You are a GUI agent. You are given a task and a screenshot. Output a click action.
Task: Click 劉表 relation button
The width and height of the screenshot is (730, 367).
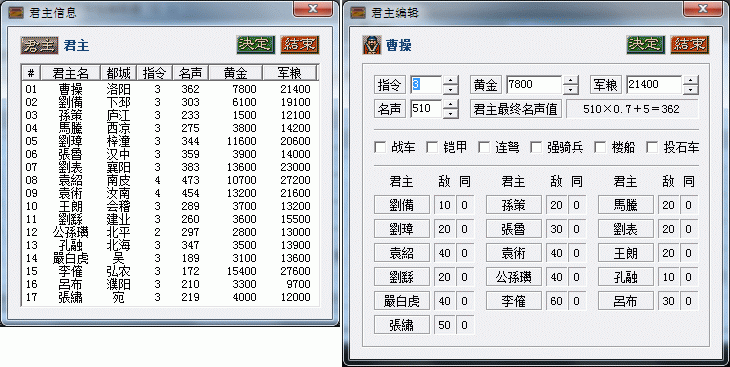(x=626, y=229)
